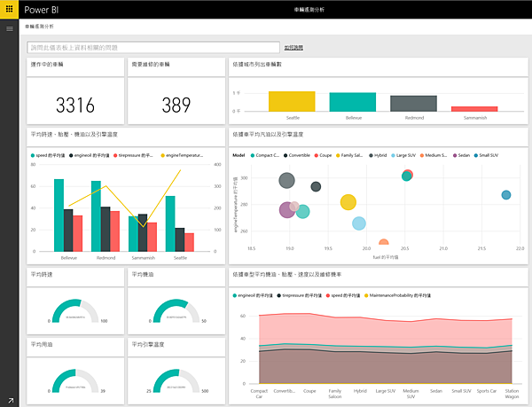Select the light blue bubble in scatter chart
The width and height of the screenshot is (532, 407).
(358, 223)
